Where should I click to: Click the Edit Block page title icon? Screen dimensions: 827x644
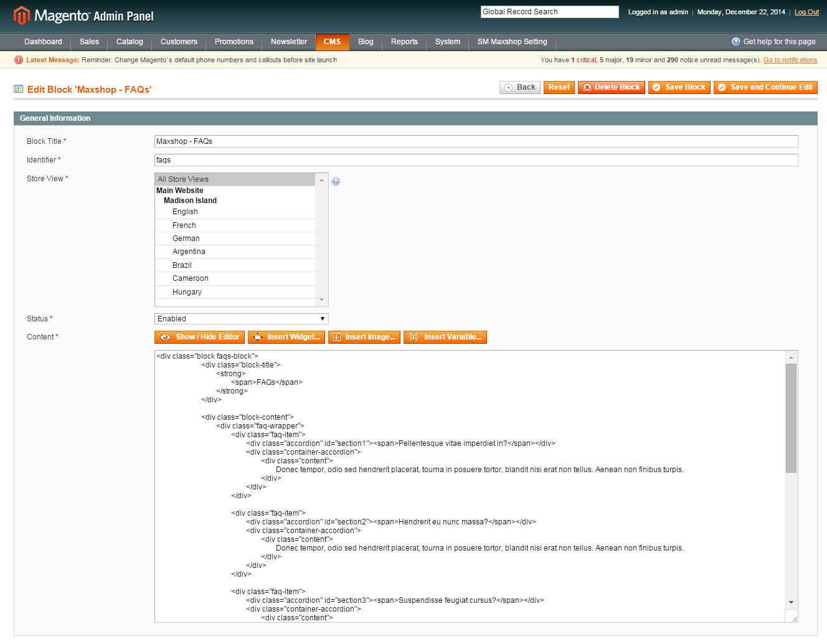(x=19, y=89)
